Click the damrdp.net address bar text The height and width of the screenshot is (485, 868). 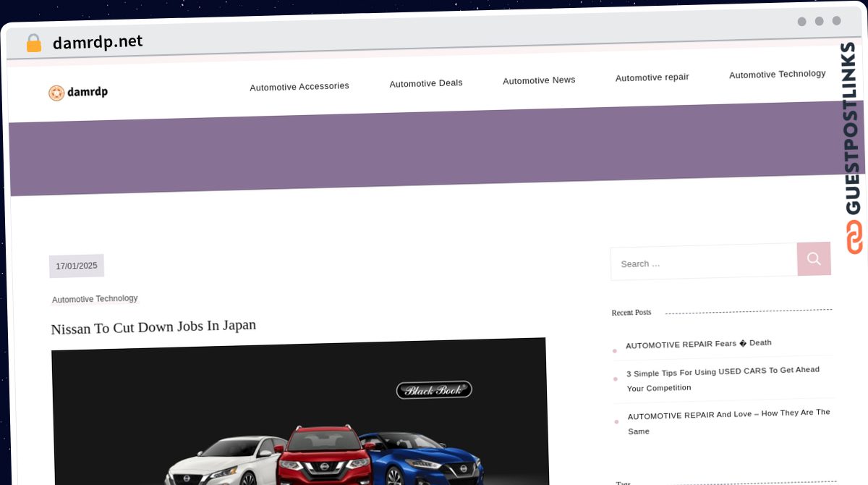coord(98,42)
